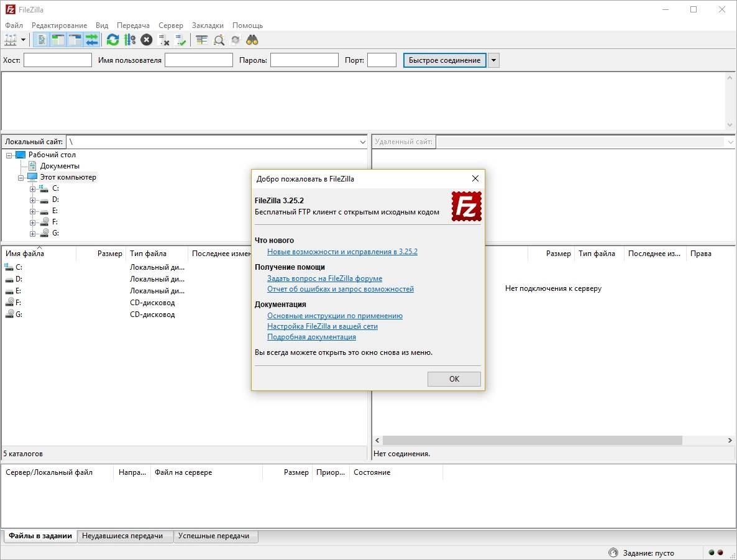Viewport: 737px width, 560px height.
Task: Select E: drive icon in file list
Action: (9, 291)
